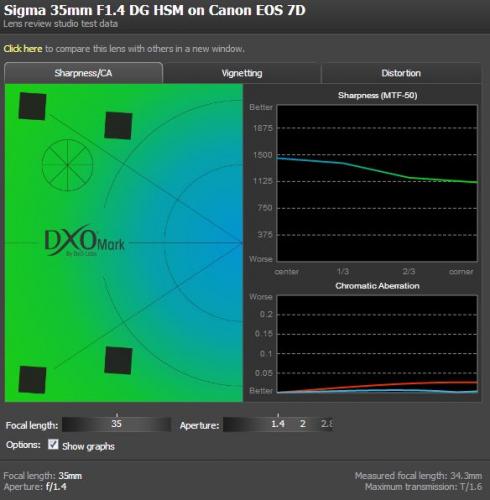Open the Sharpness/CA tab
This screenshot has width=490, height=500.
(x=83, y=73)
